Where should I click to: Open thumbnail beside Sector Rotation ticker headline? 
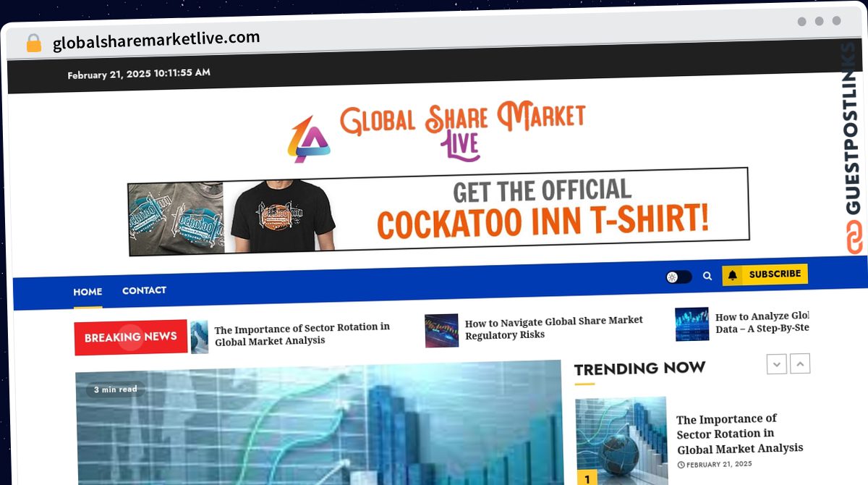200,337
